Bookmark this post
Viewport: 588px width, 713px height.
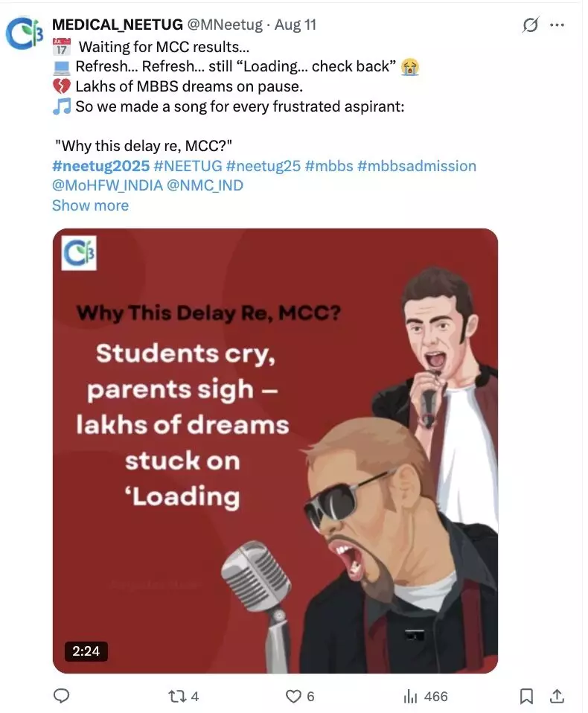click(x=526, y=696)
